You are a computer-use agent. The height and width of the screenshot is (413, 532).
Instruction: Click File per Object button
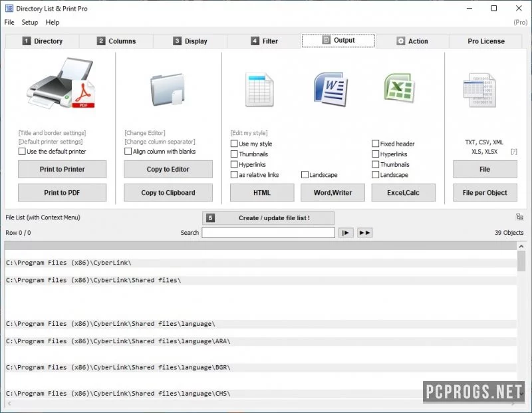click(485, 193)
